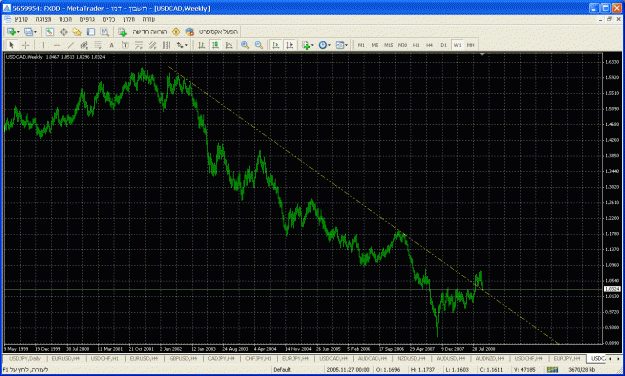This screenshot has width=625, height=376.
Task: Open the Data Window crosshair-circle icon
Action: point(63,31)
